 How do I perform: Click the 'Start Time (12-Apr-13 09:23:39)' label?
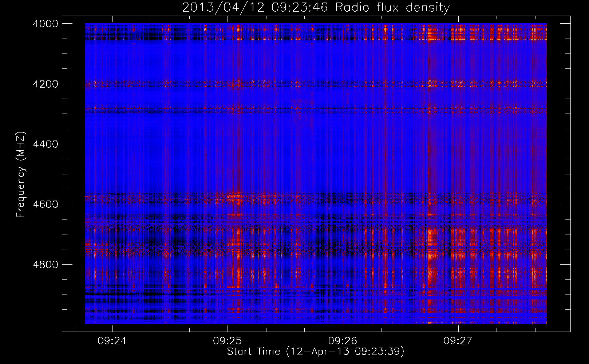(x=316, y=352)
